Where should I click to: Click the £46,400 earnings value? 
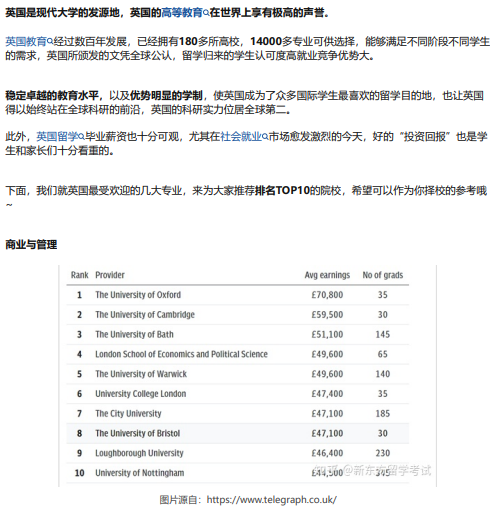(x=327, y=453)
